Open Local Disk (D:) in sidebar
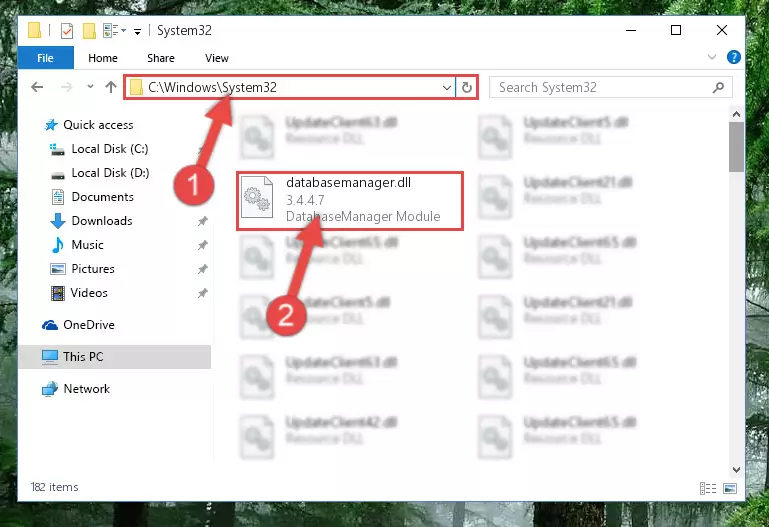769x527 pixels. [110, 173]
